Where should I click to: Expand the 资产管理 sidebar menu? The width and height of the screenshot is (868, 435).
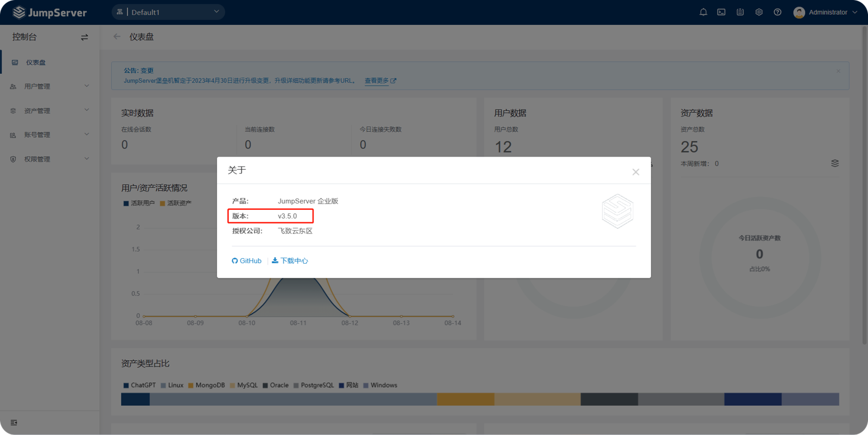point(50,111)
